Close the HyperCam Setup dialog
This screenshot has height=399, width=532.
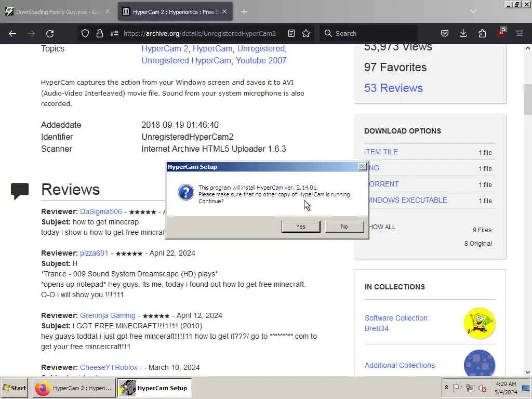click(362, 167)
